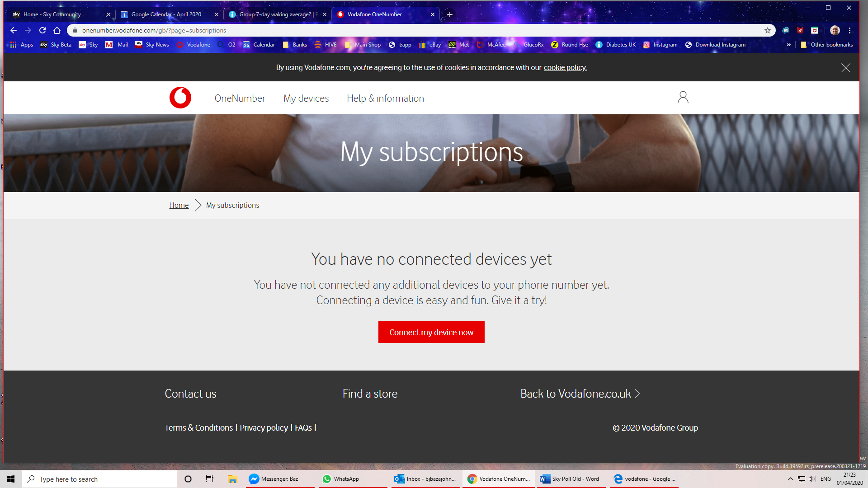
Task: Open the OneNumber menu item
Action: point(240,98)
